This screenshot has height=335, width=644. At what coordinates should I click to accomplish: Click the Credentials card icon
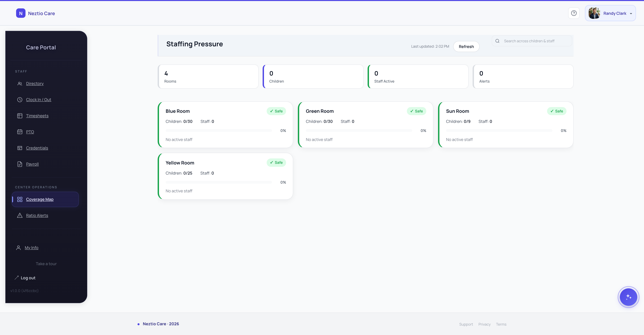(x=20, y=148)
